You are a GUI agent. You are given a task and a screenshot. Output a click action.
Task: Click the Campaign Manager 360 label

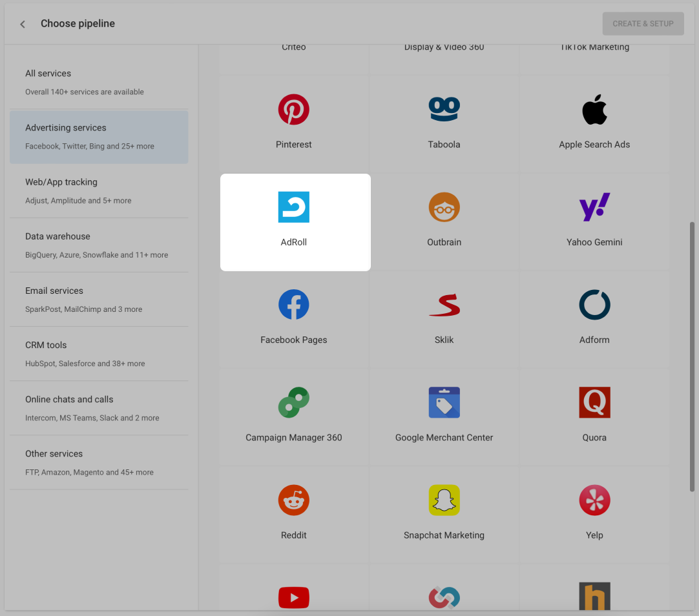click(x=294, y=437)
